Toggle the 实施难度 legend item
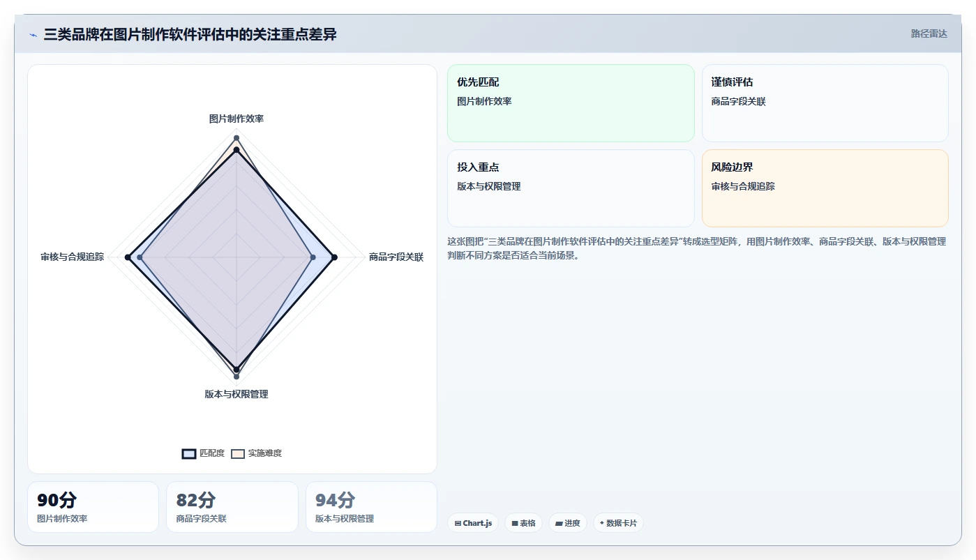 (257, 453)
